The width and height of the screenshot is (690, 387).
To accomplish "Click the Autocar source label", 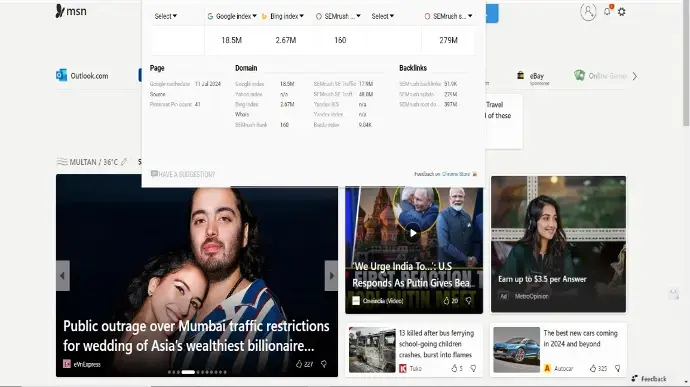I will (x=563, y=369).
